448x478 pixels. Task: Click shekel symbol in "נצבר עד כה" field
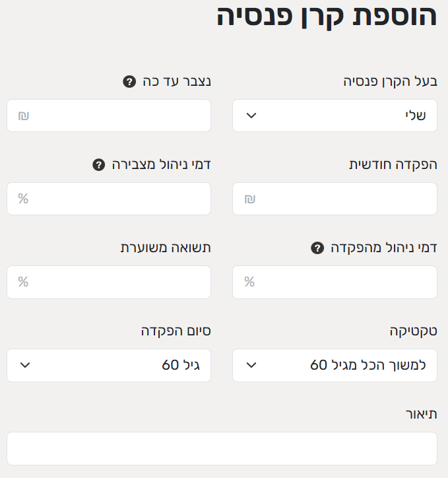tap(23, 116)
